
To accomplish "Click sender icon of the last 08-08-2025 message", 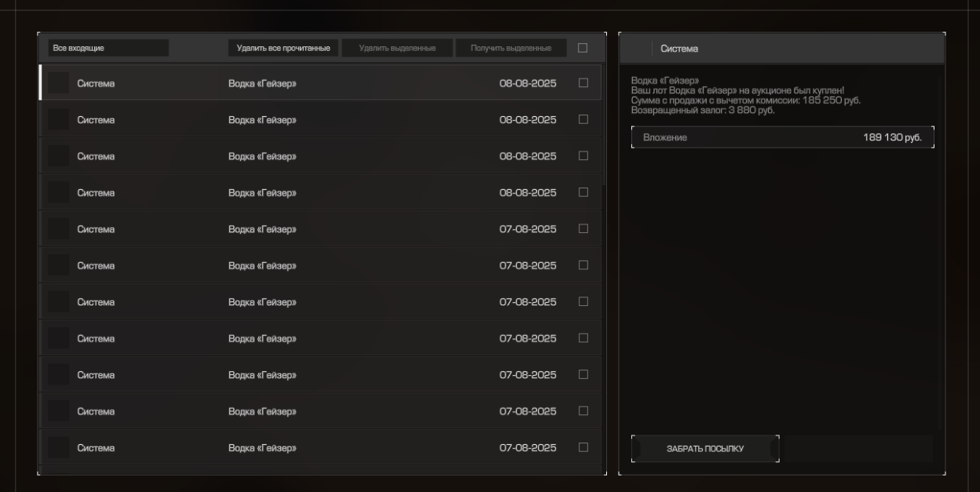I will point(58,192).
